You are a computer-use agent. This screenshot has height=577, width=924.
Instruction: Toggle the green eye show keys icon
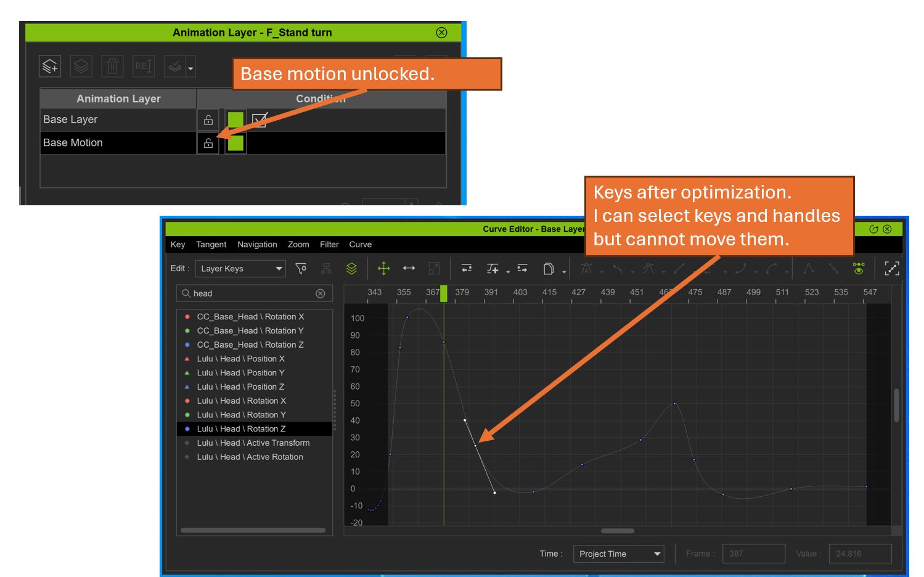click(859, 268)
